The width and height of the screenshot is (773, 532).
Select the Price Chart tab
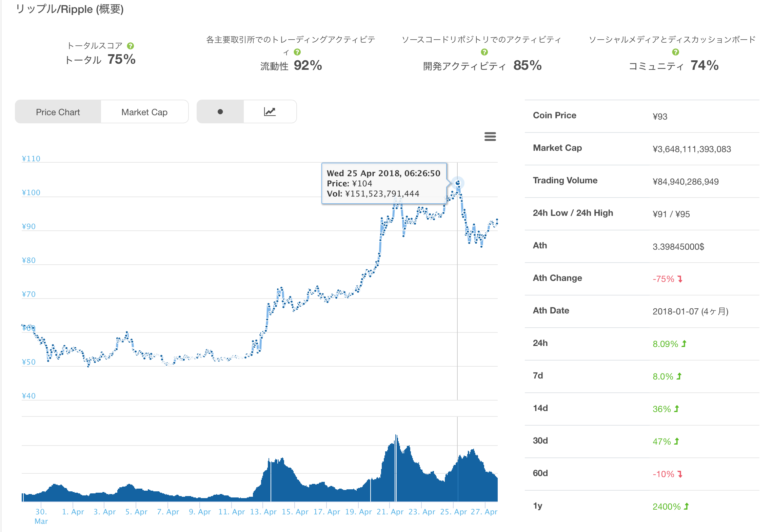pyautogui.click(x=58, y=112)
